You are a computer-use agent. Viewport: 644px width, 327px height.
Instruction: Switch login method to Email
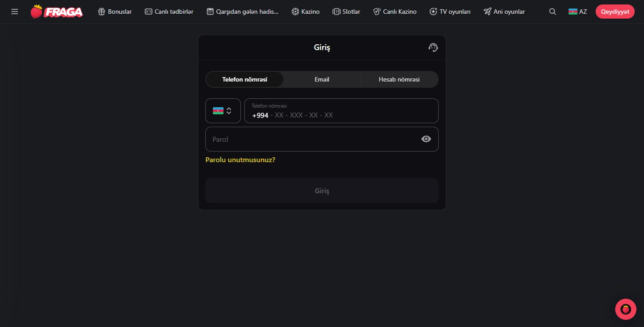pyautogui.click(x=322, y=79)
